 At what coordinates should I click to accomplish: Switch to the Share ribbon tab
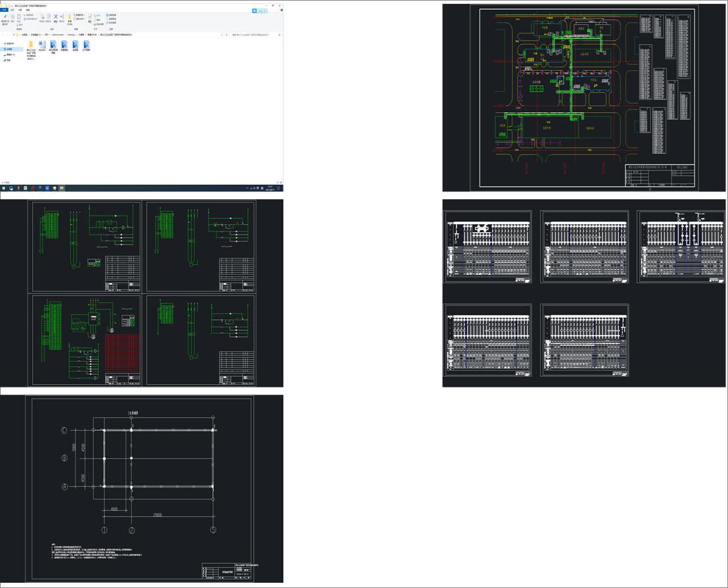click(19, 10)
